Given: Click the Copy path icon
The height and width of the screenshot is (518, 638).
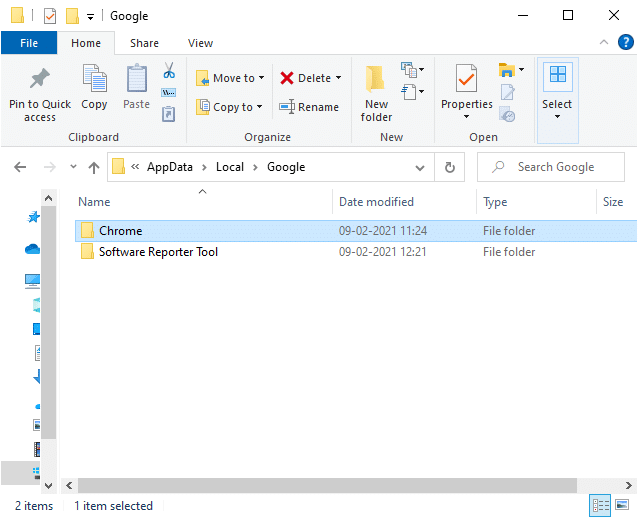Looking at the screenshot, I should pos(169,92).
